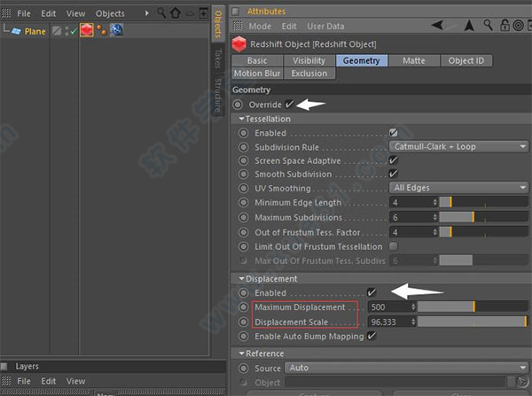Click the home icon in Objects manager

(176, 13)
